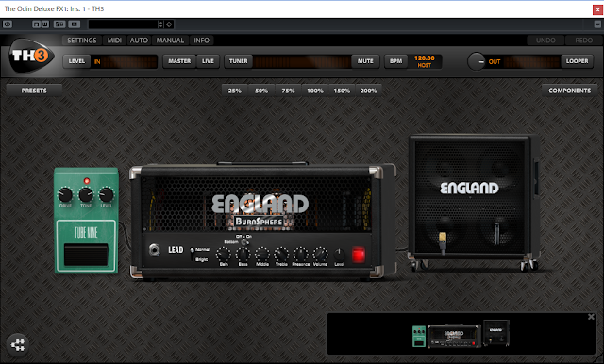The height and width of the screenshot is (364, 604).
Task: Toggle the red amp power switch
Action: click(359, 256)
